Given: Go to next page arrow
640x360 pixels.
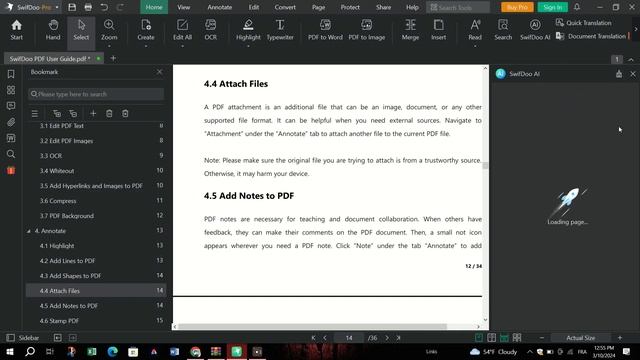Looking at the screenshot, I should [387, 338].
